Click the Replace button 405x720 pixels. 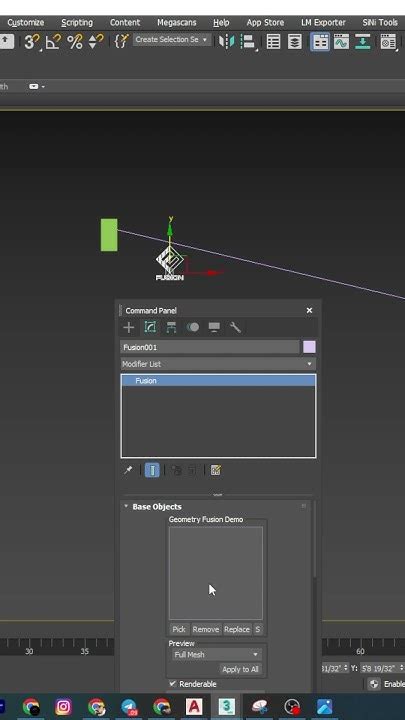coord(237,629)
